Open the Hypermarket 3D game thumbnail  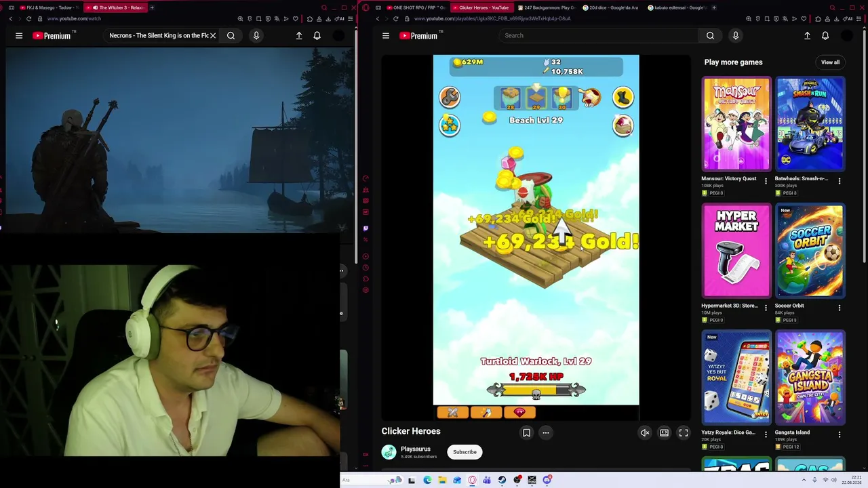[736, 251]
